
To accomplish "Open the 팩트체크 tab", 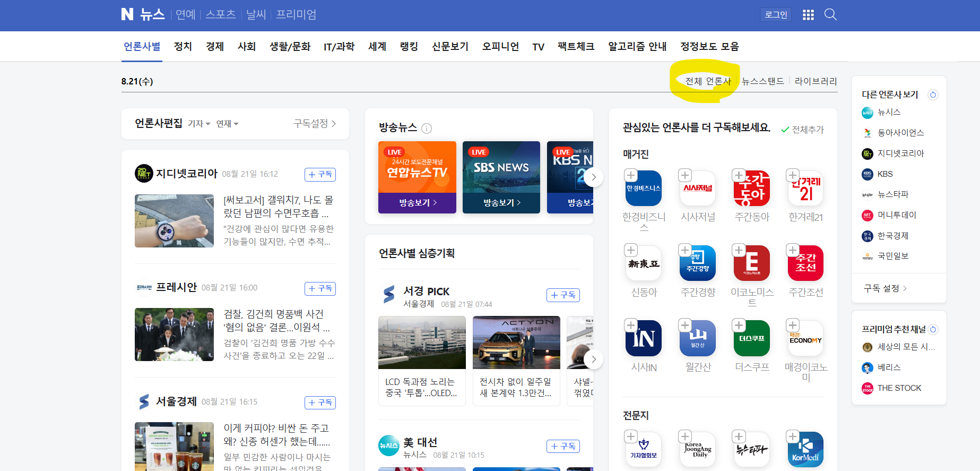I will (x=576, y=46).
